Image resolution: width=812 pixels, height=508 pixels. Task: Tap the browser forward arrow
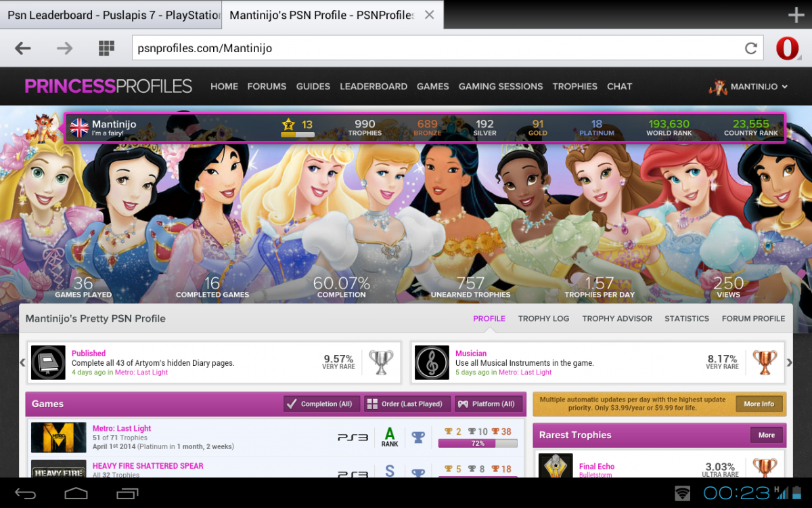64,48
